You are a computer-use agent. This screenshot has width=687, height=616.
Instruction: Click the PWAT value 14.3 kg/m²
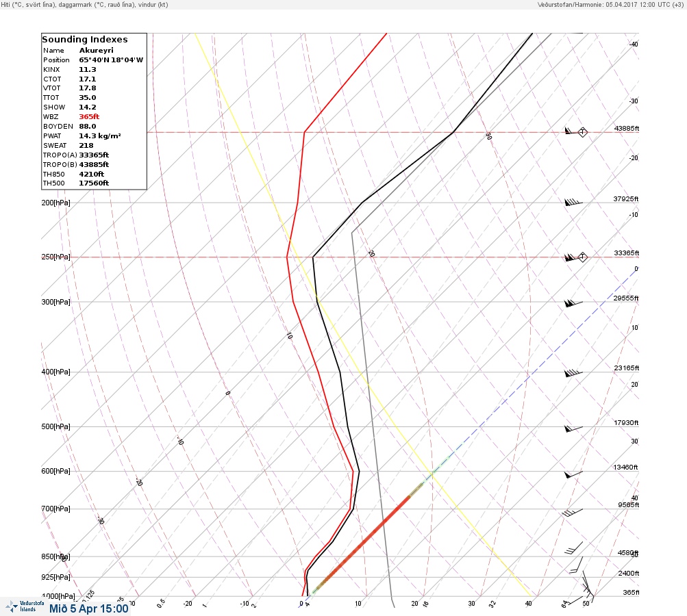(100, 136)
